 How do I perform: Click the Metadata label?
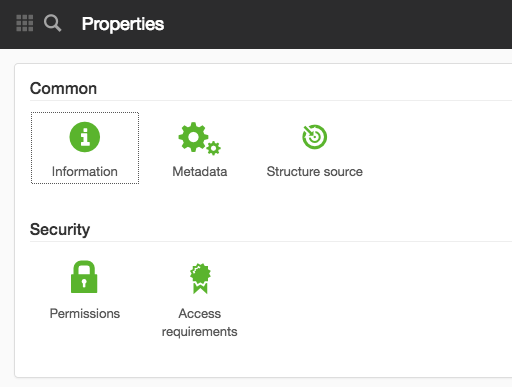click(x=200, y=172)
